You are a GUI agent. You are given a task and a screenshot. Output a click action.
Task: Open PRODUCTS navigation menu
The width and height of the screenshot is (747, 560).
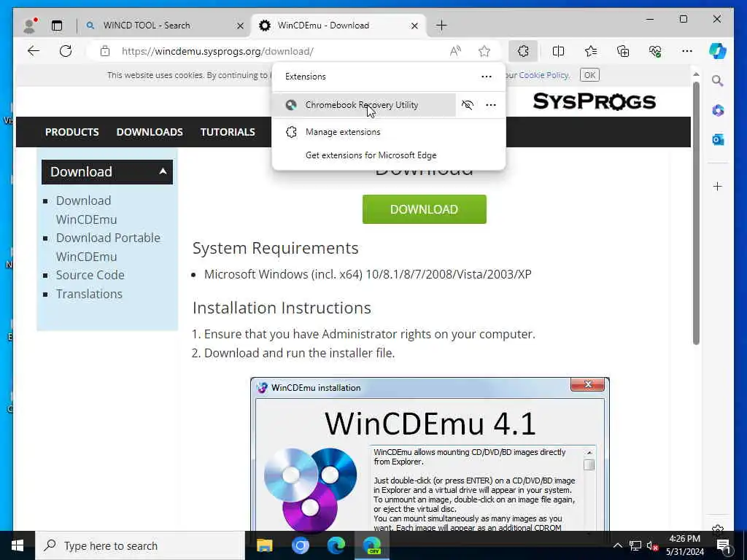[x=72, y=132]
